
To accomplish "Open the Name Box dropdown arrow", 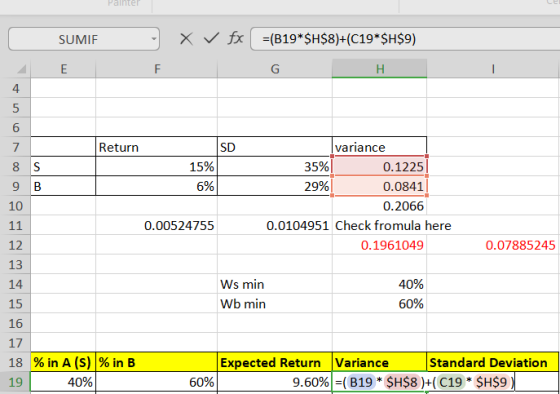I will (154, 39).
